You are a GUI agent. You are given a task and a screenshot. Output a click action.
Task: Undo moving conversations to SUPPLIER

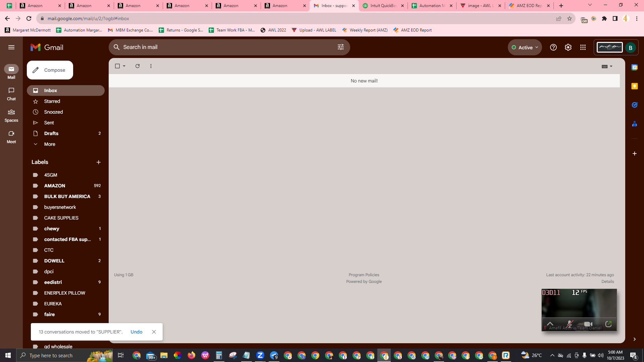pos(137,332)
